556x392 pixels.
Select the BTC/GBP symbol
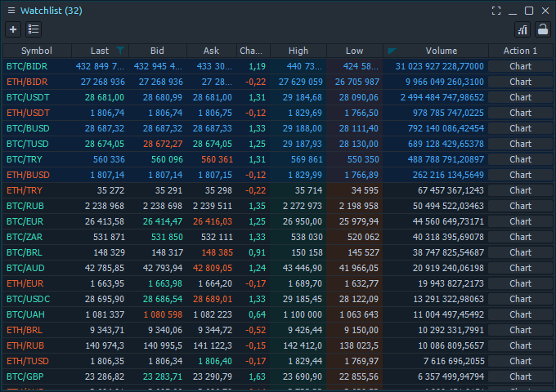click(25, 376)
